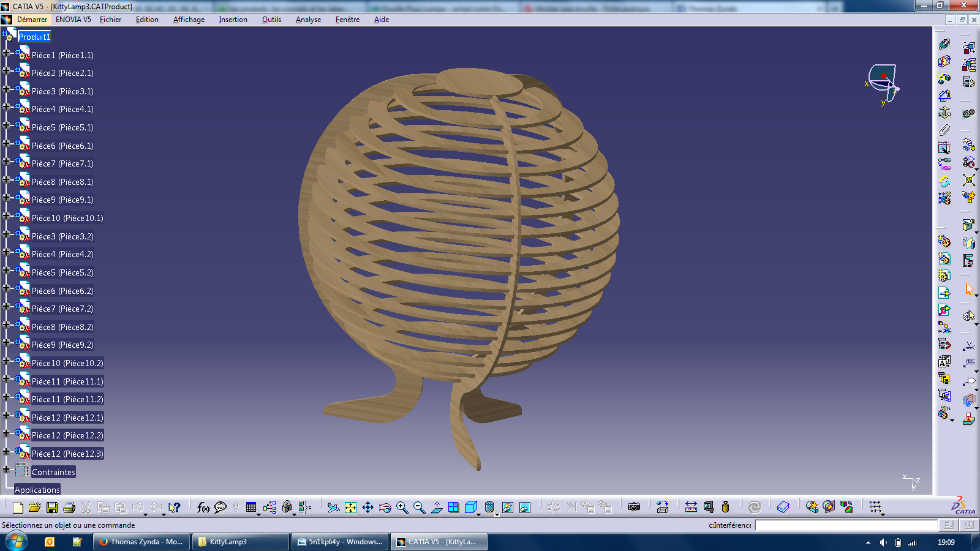
Task: Click the Capture camera icon
Action: (x=634, y=508)
